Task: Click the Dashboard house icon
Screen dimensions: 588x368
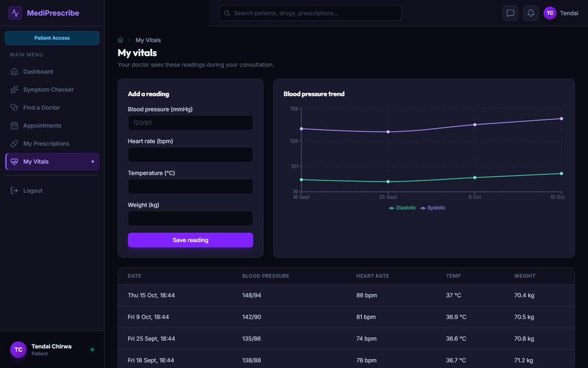Action: pyautogui.click(x=14, y=72)
